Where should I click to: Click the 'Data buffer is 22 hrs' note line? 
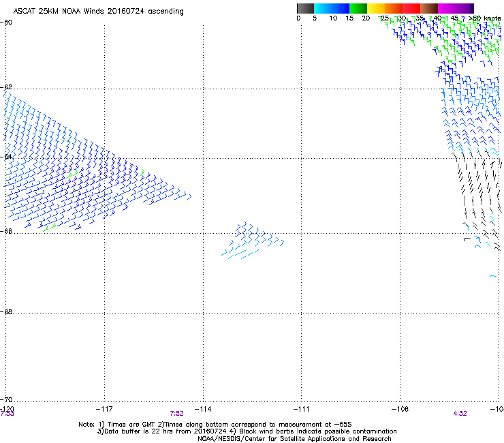pyautogui.click(x=247, y=431)
